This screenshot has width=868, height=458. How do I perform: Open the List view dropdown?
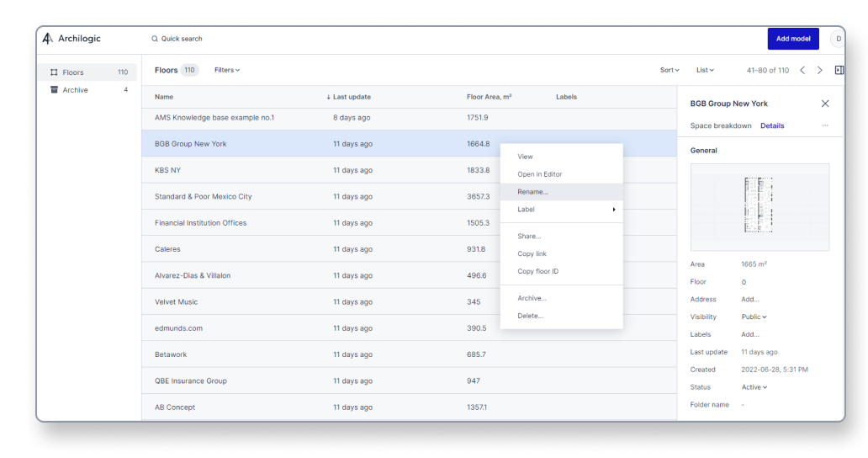tap(705, 71)
